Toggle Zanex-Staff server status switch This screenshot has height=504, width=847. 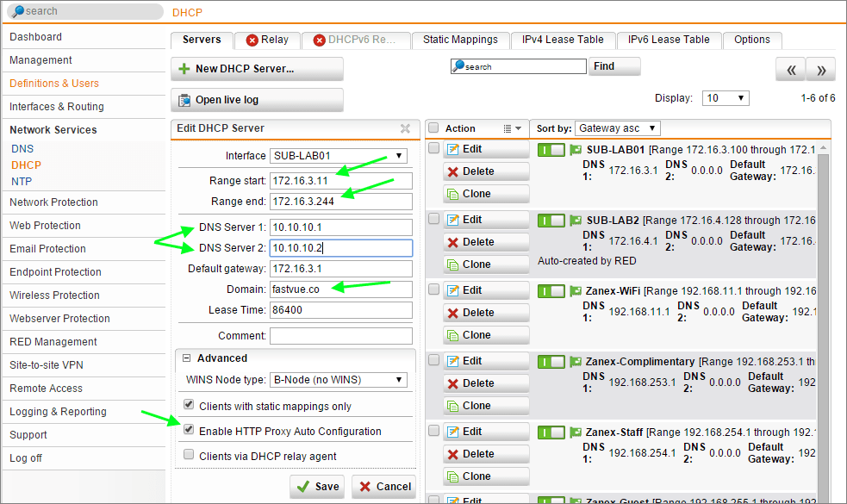pos(551,432)
